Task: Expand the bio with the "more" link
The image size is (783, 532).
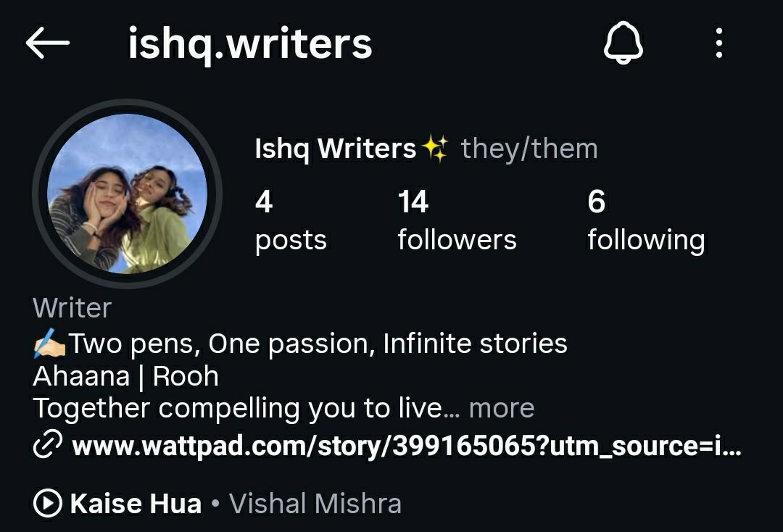Action: tap(502, 408)
